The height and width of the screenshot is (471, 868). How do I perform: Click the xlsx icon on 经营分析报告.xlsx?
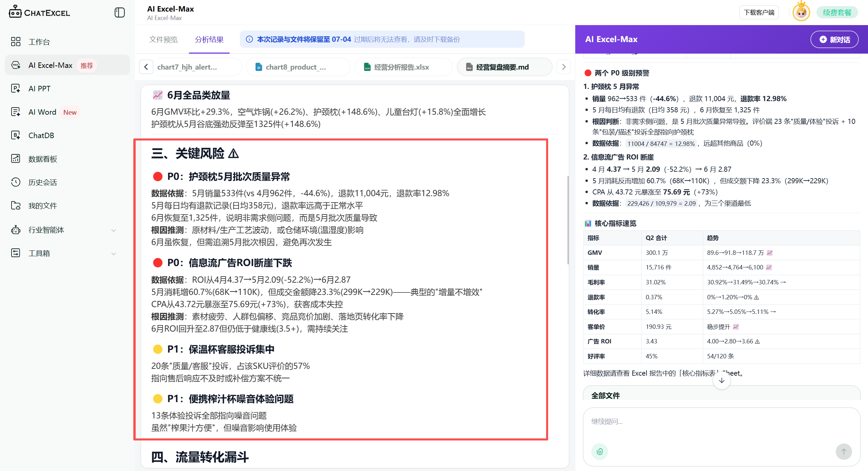[x=367, y=67]
